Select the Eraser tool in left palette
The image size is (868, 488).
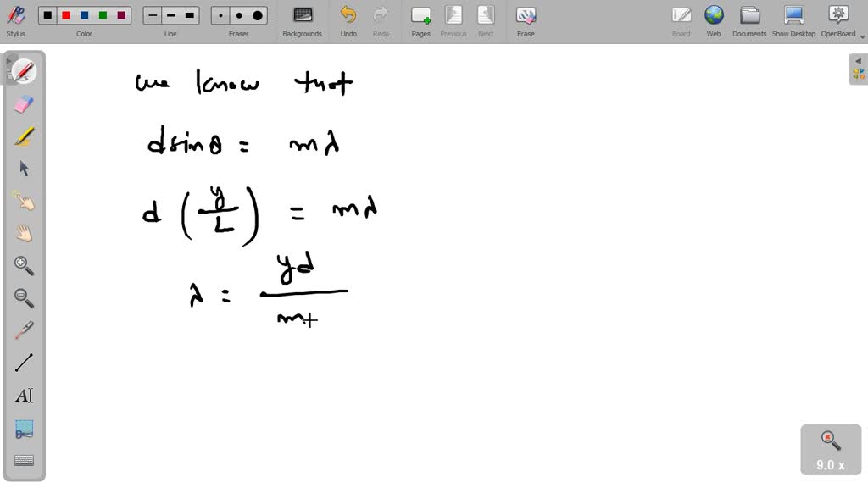point(24,103)
